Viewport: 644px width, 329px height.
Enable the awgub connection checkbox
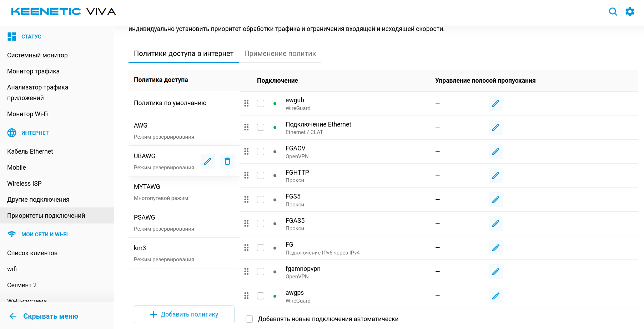click(261, 103)
